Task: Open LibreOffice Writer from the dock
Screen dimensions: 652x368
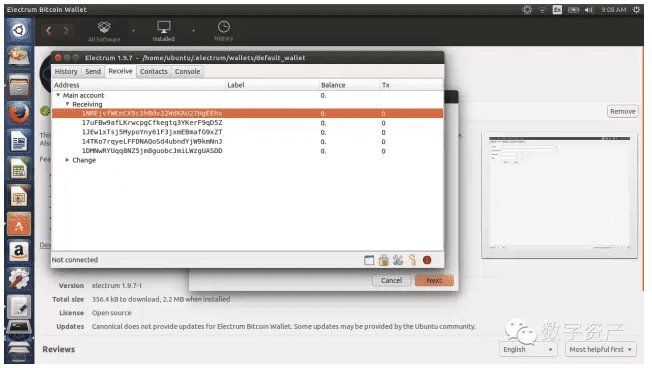Action: coord(19,141)
